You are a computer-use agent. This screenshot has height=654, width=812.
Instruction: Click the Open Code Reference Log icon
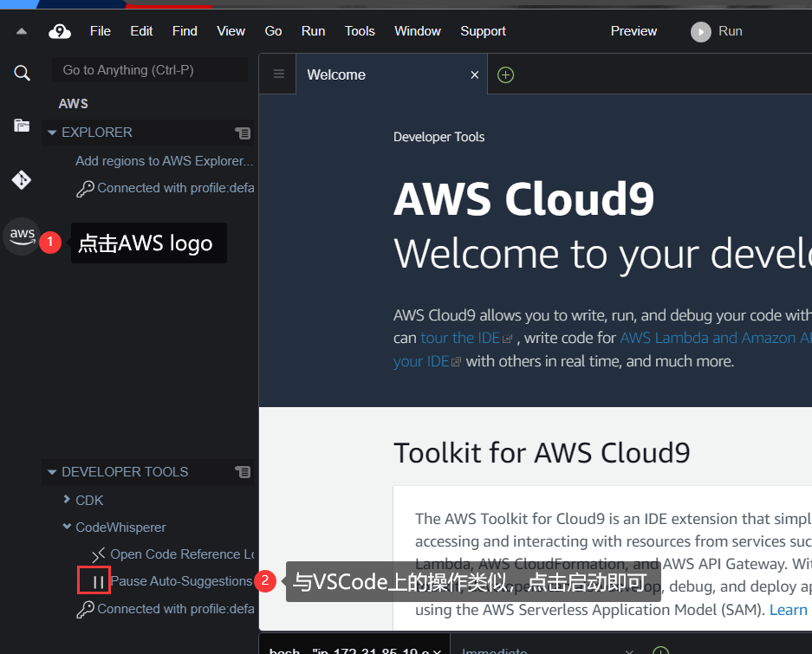(x=99, y=554)
